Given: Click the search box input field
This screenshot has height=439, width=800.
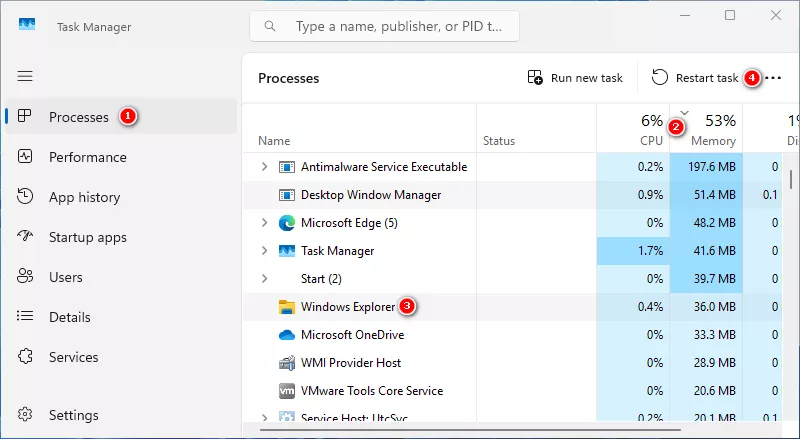Looking at the screenshot, I should (384, 26).
